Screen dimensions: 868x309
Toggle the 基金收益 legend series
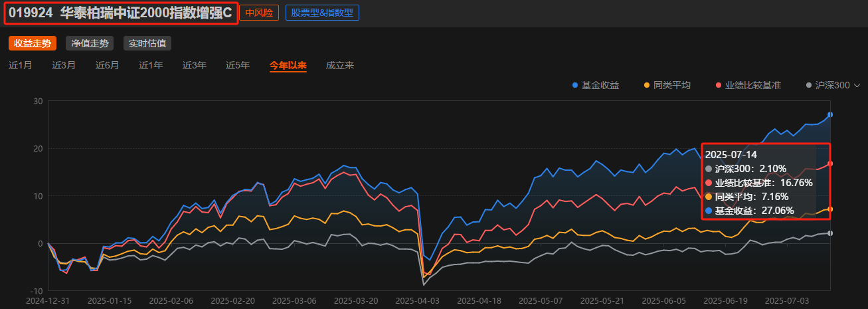[x=596, y=85]
